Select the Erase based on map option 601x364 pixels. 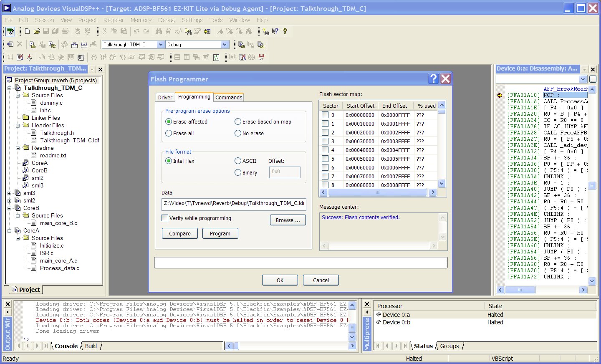click(x=238, y=121)
